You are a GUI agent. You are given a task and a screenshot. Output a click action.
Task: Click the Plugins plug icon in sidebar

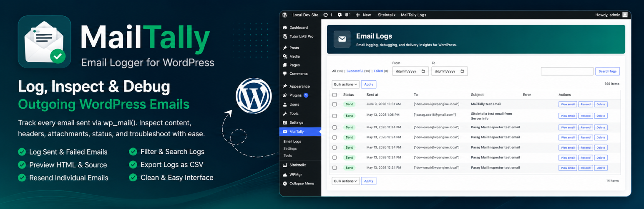click(x=285, y=95)
